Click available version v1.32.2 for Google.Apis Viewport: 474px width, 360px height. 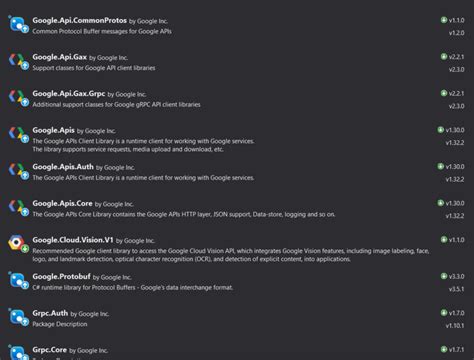(x=455, y=143)
